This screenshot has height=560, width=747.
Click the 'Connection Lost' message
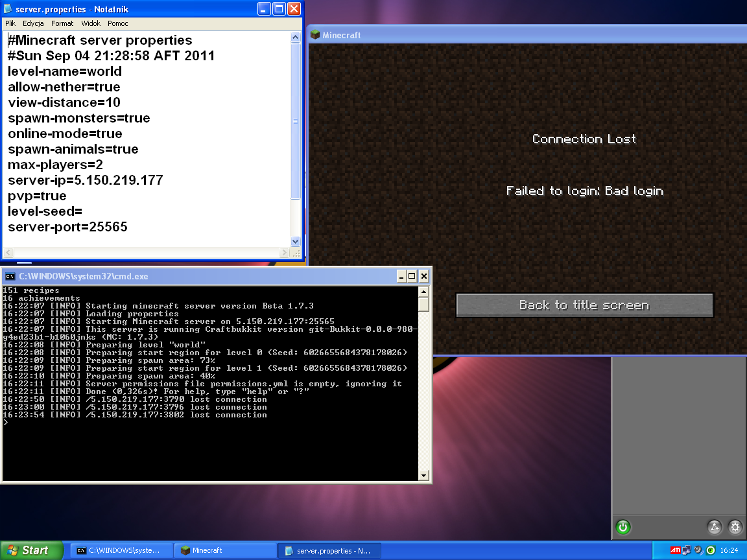tap(584, 139)
